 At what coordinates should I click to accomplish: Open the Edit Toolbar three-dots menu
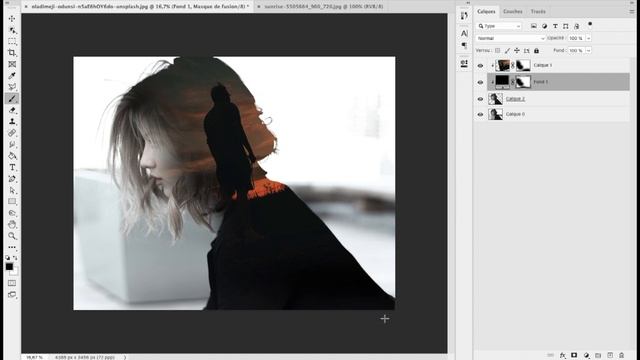12,247
